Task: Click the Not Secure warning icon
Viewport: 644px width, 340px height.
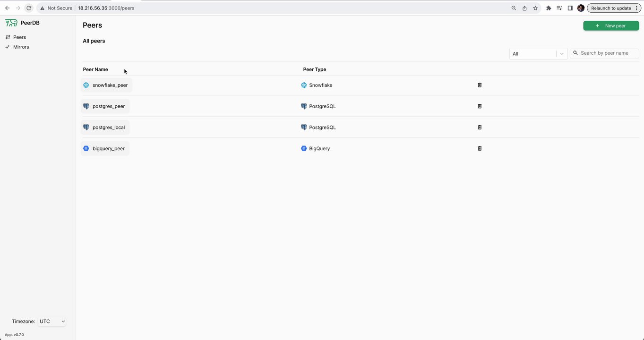Action: tap(43, 8)
